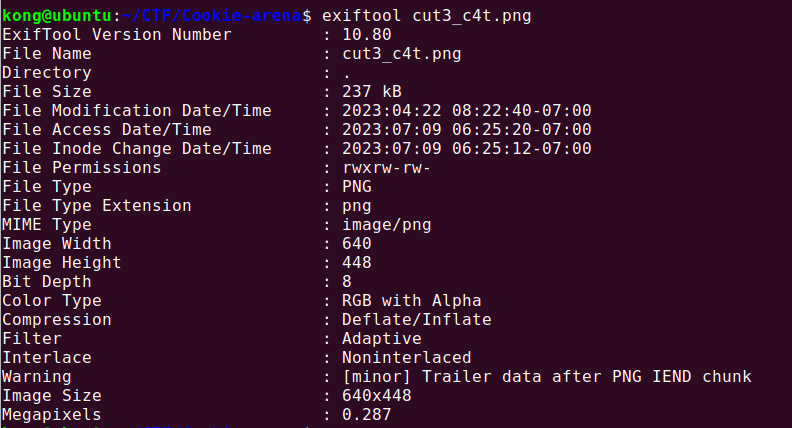The image size is (792, 428).
Task: Click the Interlace label
Action: 47,358
